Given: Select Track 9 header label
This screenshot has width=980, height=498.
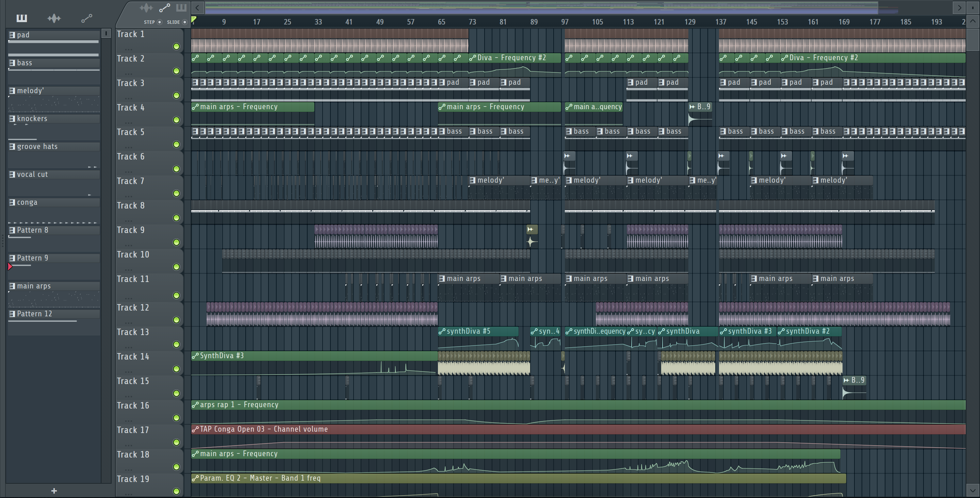Looking at the screenshot, I should pos(130,230).
